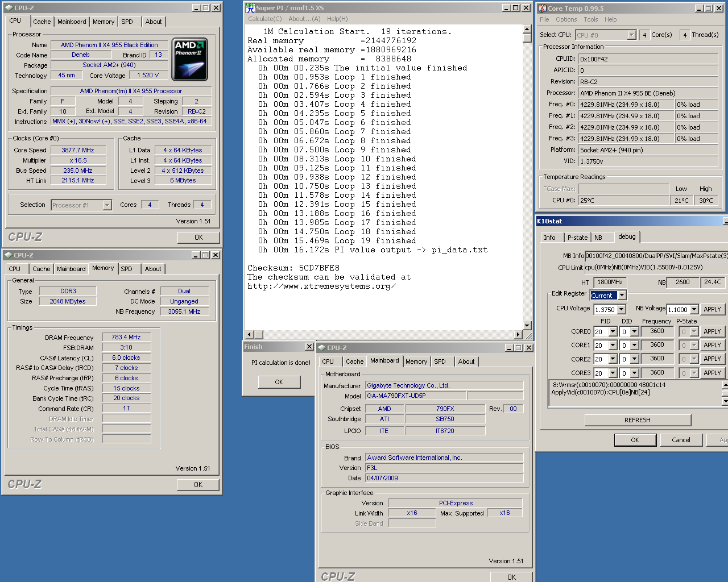Click the Cancel button in K10stat
This screenshot has width=728, height=582.
pos(681,440)
